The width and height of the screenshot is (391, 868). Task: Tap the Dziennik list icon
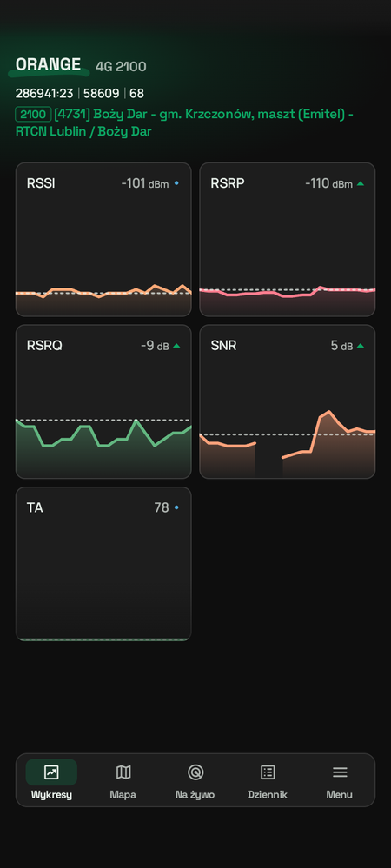(268, 772)
